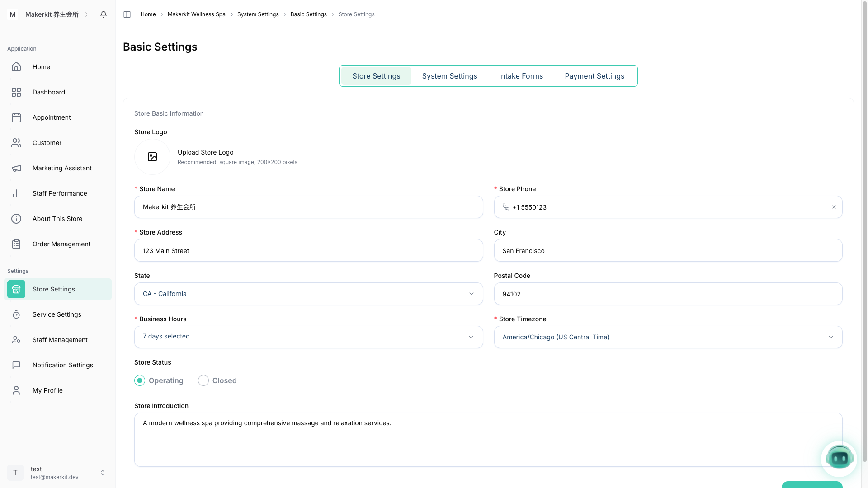Click the Marketing Assistant megaphone icon
Viewport: 868px width, 488px height.
pos(16,168)
